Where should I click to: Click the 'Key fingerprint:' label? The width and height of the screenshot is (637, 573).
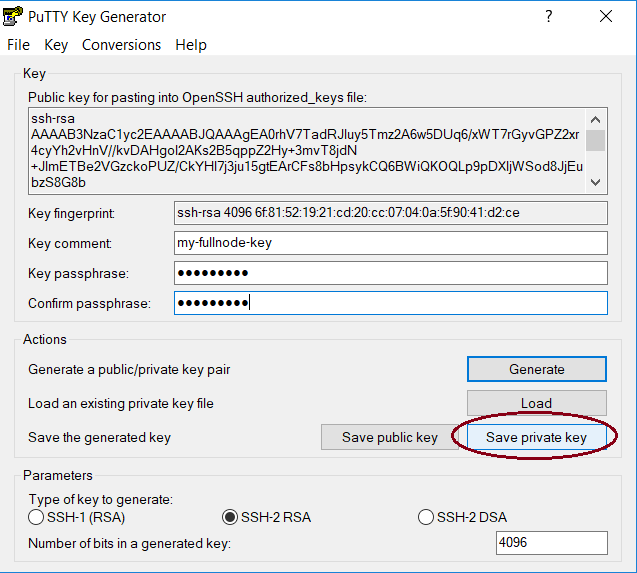click(x=72, y=213)
